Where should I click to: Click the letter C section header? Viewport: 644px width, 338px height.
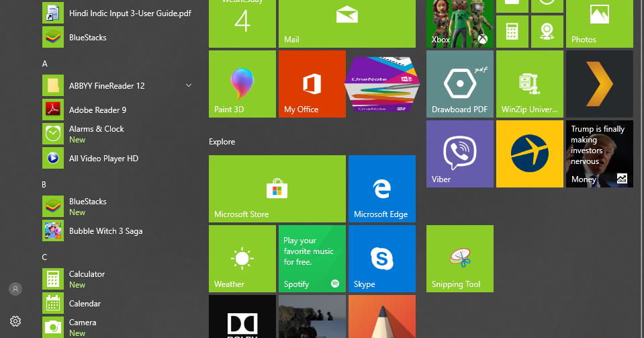tap(44, 257)
